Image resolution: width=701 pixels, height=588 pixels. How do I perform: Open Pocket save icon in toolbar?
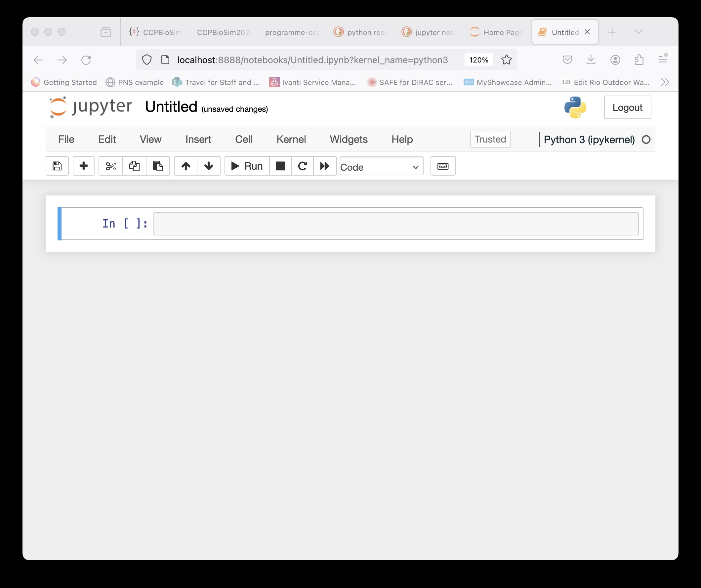click(x=567, y=60)
